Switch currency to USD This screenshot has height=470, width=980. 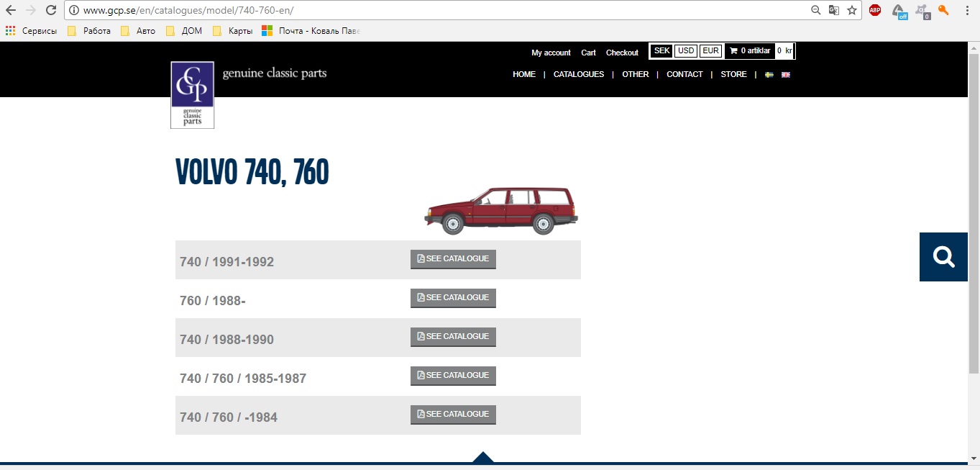click(686, 51)
